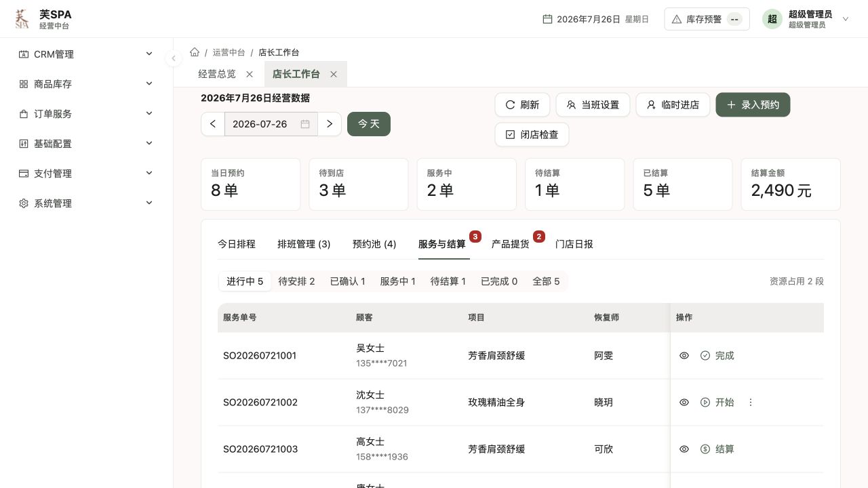Viewport: 868px width, 488px height.
Task: Click the warning triangle icon in 库存预警
Action: [x=676, y=19]
